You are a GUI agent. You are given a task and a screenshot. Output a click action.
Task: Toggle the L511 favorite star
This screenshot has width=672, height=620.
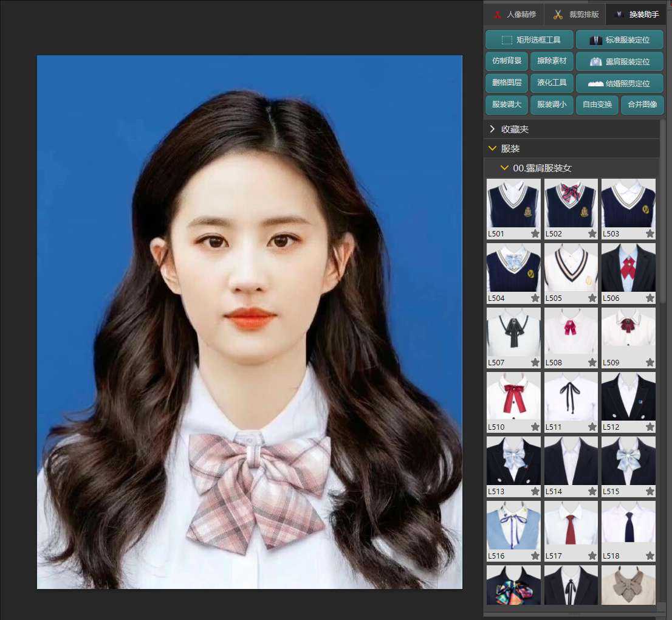pyautogui.click(x=592, y=427)
